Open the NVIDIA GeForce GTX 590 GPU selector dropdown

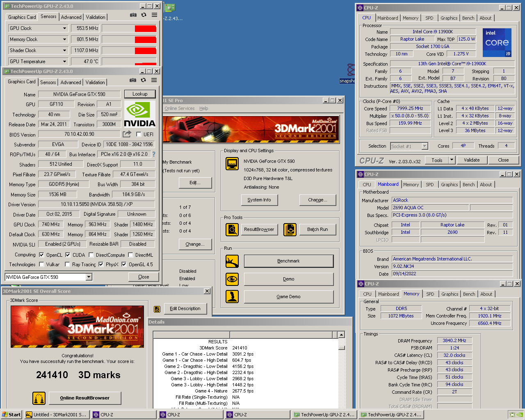coord(89,277)
